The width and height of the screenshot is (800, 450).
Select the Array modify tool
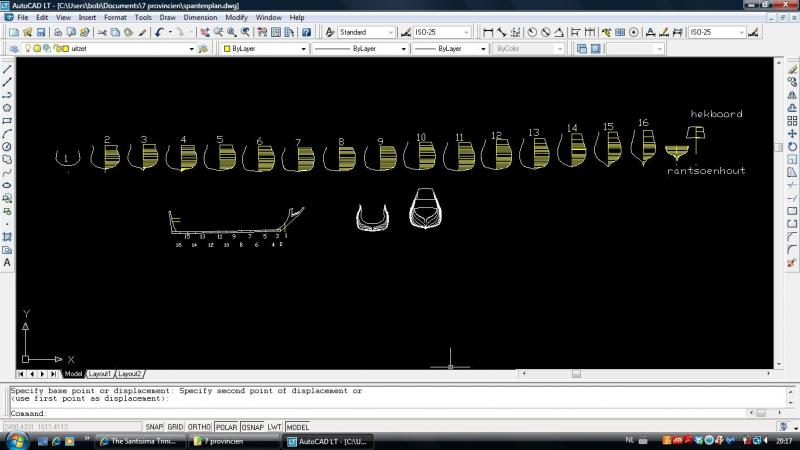[792, 121]
